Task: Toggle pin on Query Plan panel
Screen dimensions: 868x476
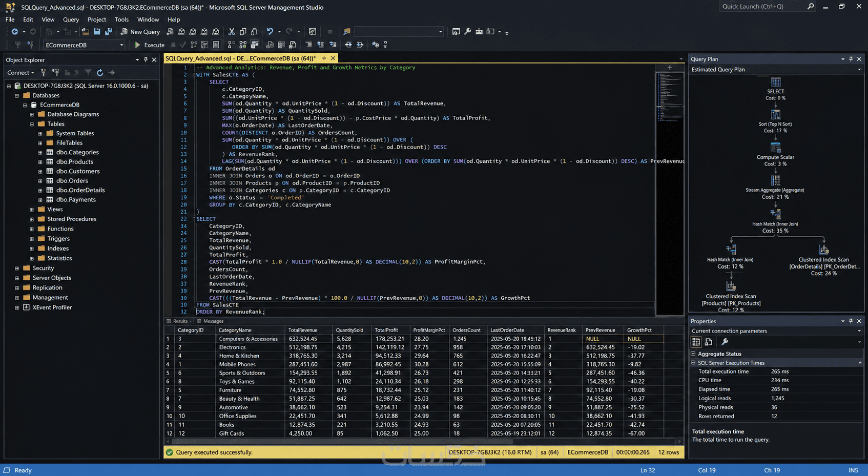Action: (x=851, y=59)
